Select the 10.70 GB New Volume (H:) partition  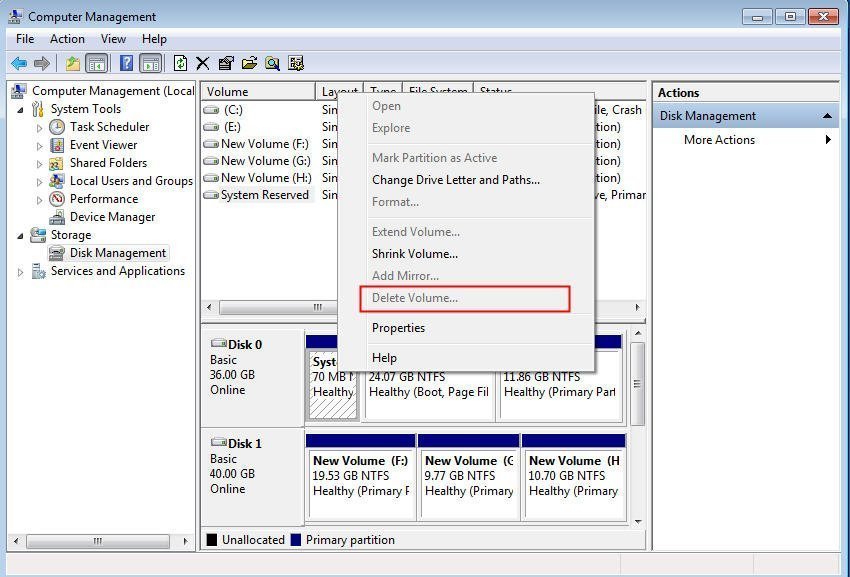pyautogui.click(x=574, y=484)
